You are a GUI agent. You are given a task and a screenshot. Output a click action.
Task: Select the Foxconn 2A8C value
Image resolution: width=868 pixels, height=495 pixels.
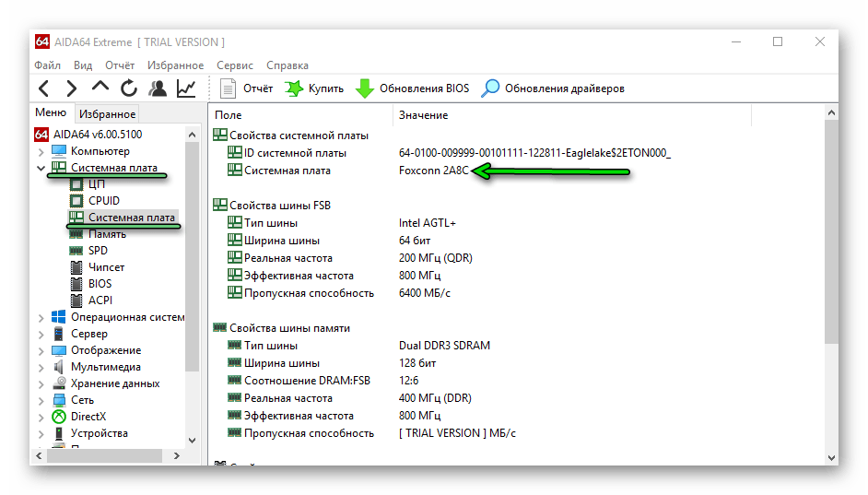[x=433, y=171]
